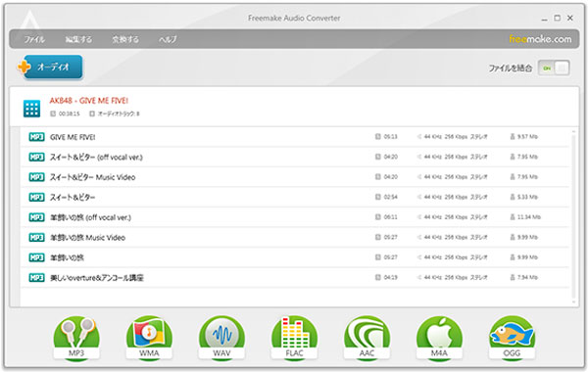
Task: Select the M4A Apple output icon
Action: [439, 339]
